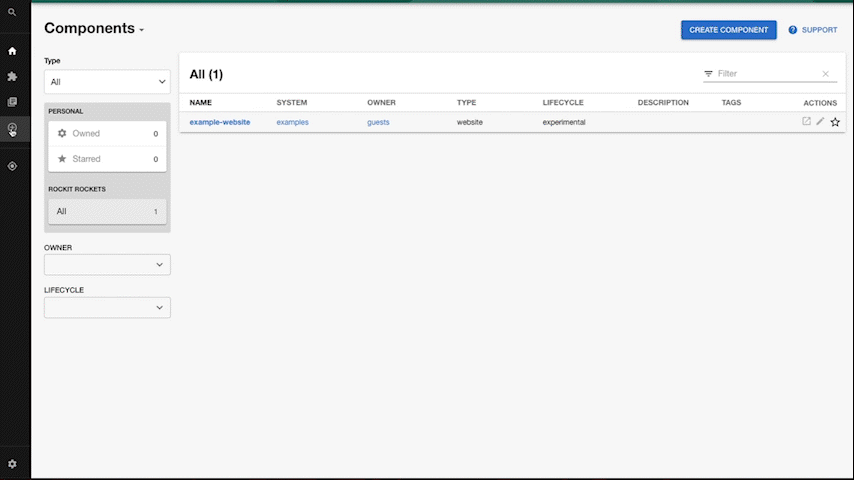Screen dimensions: 854x480
Task: Open the puzzle-piece plugins icon in sidebar
Action: (12, 77)
